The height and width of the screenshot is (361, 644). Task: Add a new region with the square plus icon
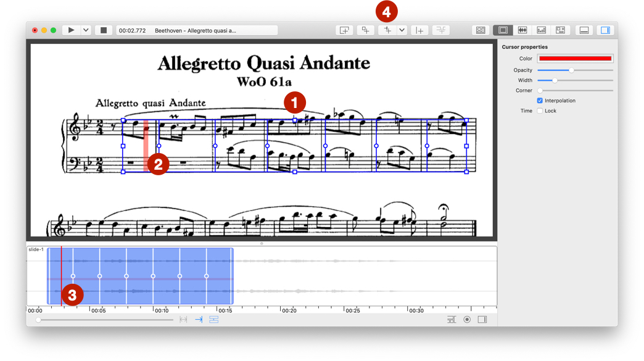[365, 30]
